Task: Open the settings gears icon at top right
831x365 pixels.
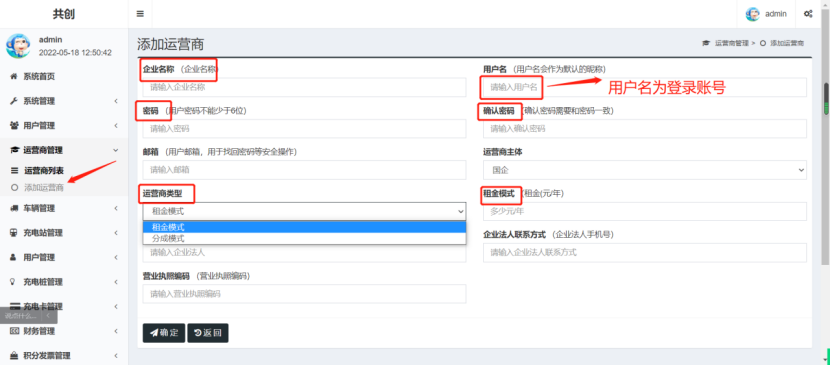Action: [x=808, y=14]
